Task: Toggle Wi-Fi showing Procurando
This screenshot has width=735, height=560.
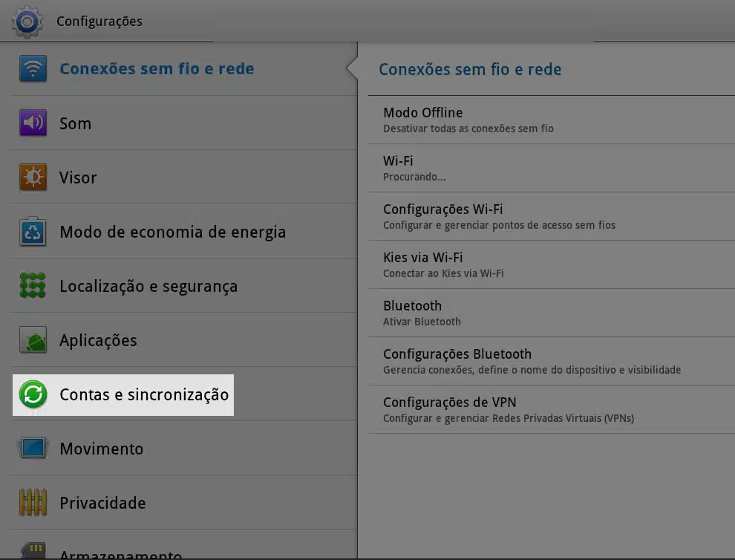Action: coord(551,169)
